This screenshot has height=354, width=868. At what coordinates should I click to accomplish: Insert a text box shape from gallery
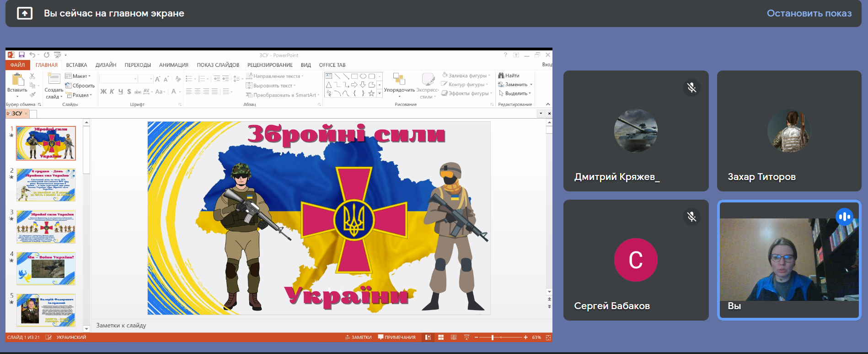328,76
